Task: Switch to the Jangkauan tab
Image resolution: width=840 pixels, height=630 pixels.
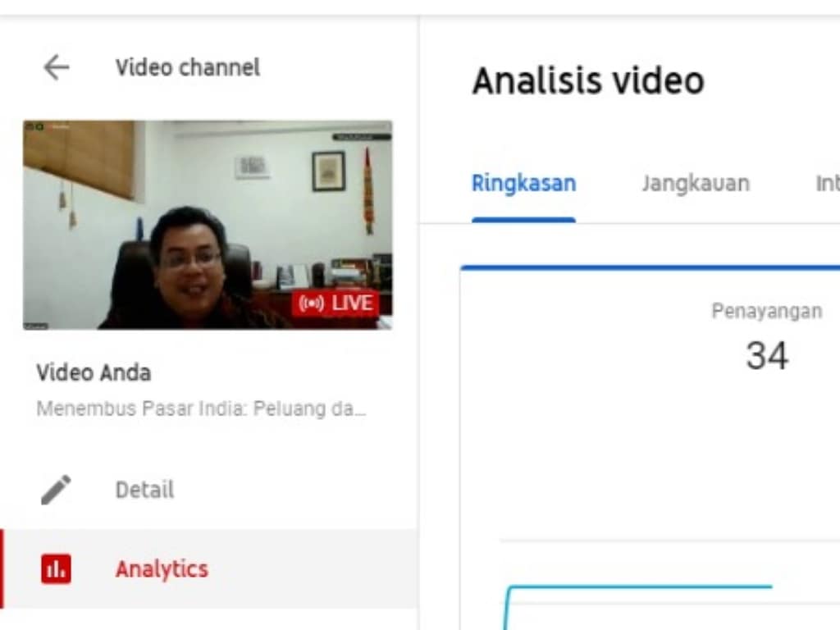Action: pyautogui.click(x=695, y=183)
